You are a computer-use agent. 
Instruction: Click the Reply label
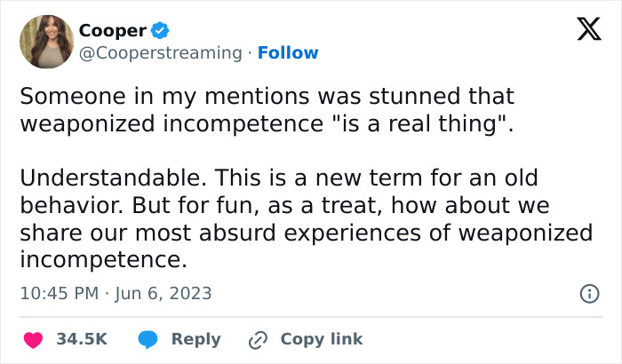195,339
